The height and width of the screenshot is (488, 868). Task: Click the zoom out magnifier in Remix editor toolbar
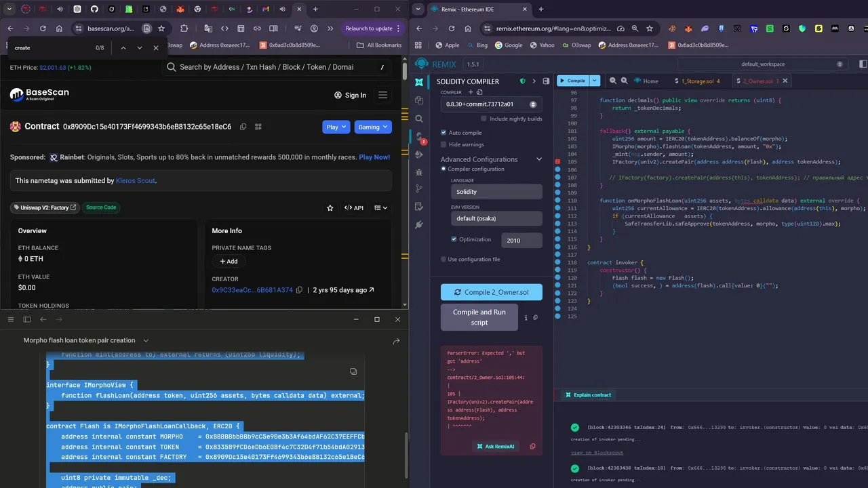[x=613, y=81]
